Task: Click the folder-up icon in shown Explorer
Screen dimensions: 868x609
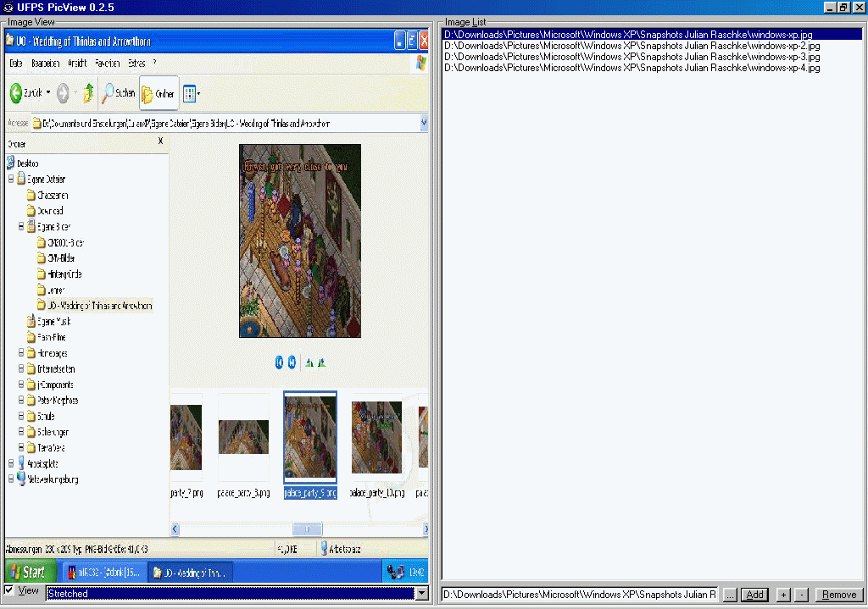Action: [88, 93]
